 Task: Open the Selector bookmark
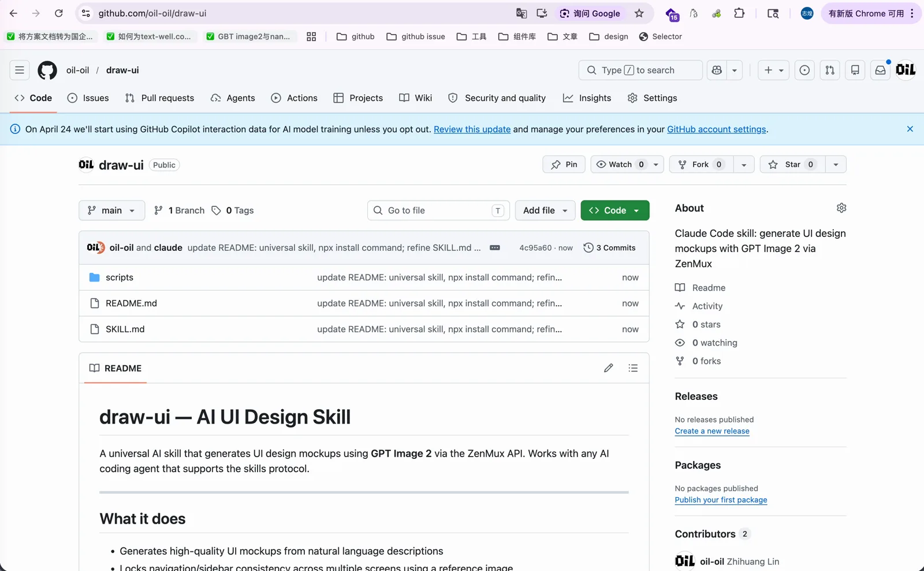tap(661, 36)
